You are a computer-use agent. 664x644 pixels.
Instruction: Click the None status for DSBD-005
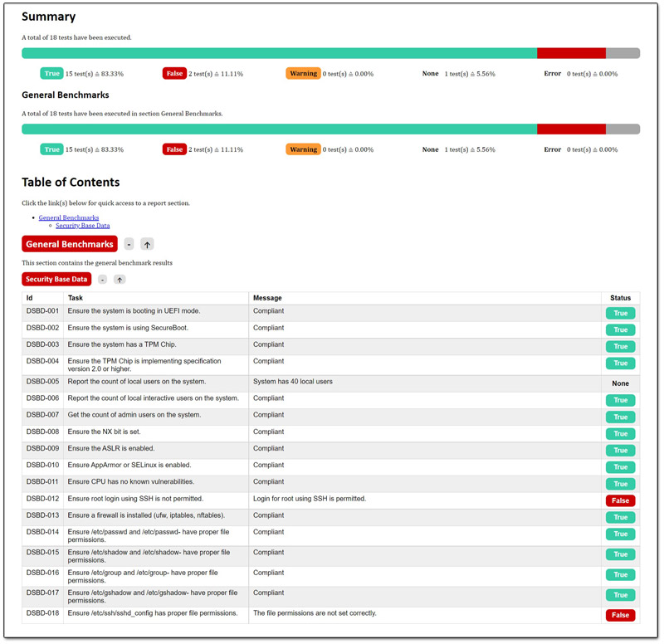620,383
